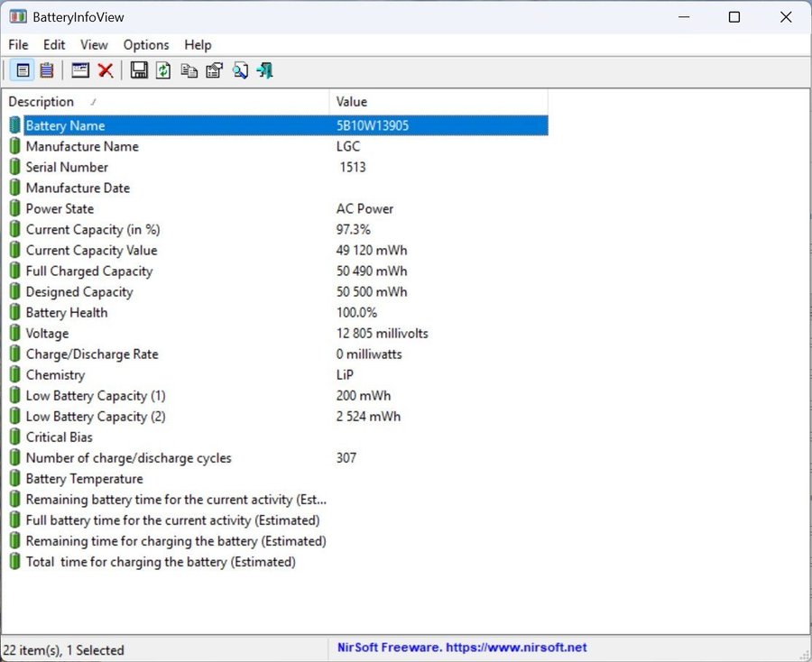Click battery icon beside Full Charged Capacity

click(x=15, y=271)
